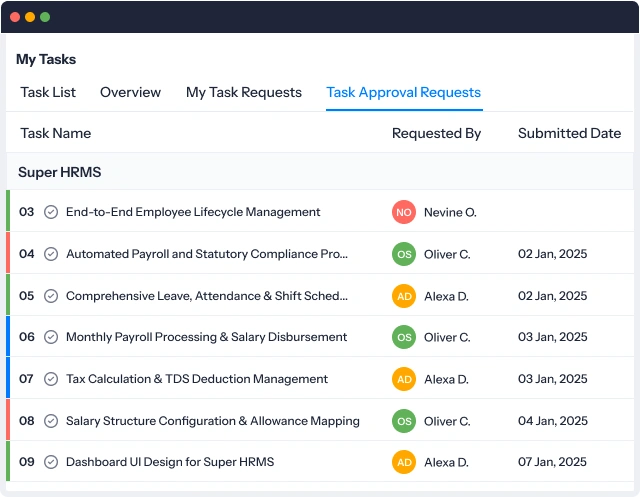Click Alexa D.'s AD avatar in task 07 row

pyautogui.click(x=404, y=379)
